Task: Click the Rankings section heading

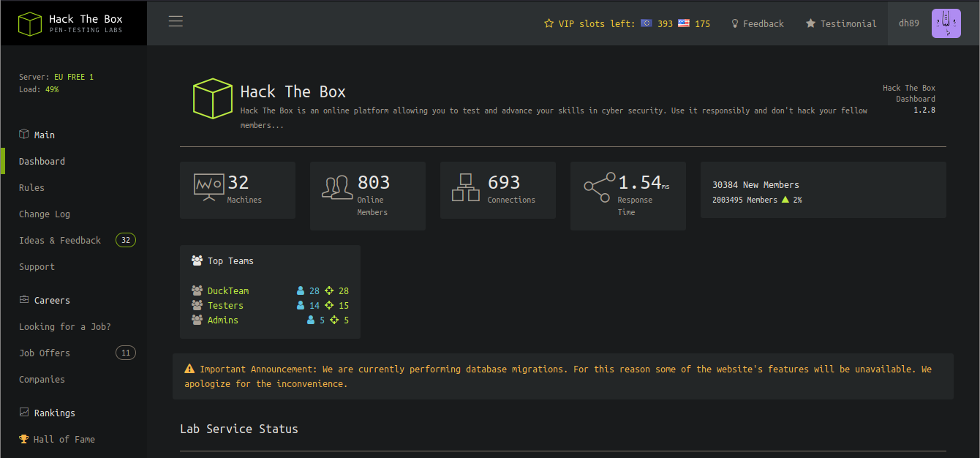Action: (x=55, y=413)
